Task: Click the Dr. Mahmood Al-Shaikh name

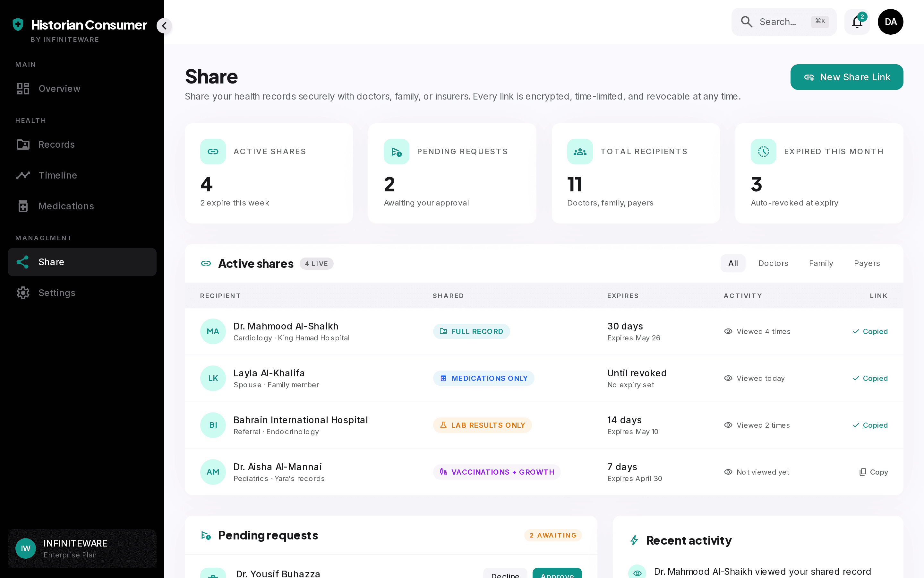Action: 286,326
